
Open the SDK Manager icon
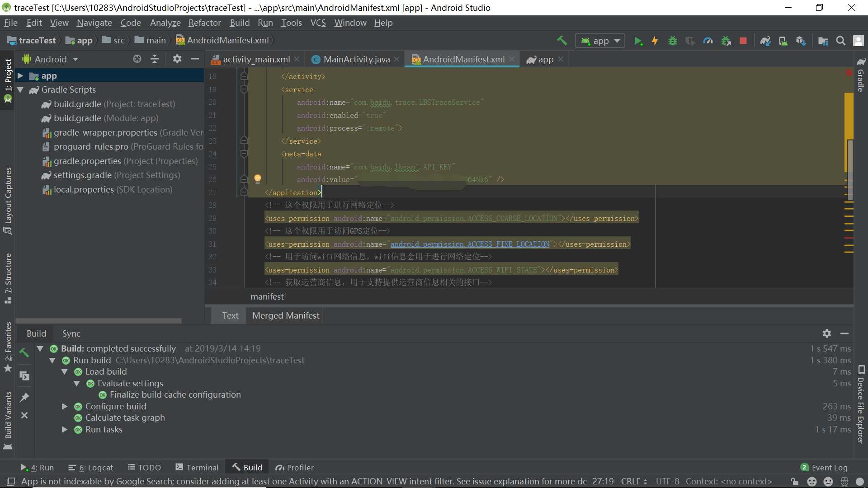[x=801, y=41]
